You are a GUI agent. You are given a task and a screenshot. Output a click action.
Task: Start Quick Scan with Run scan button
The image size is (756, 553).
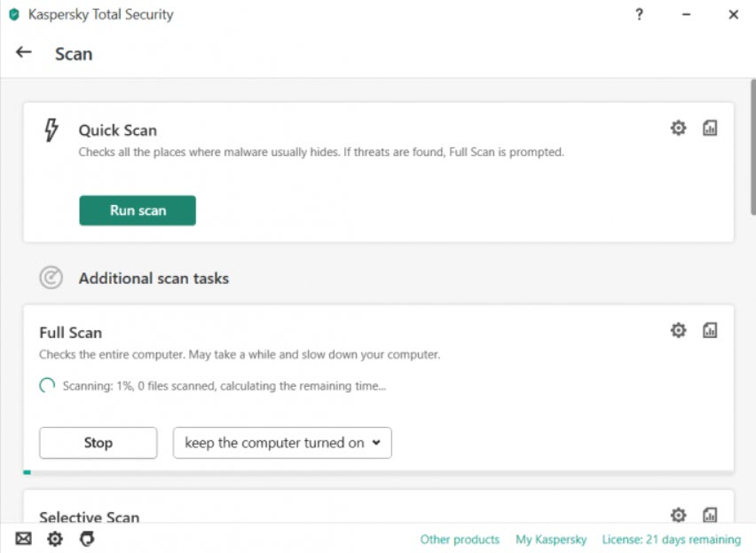[138, 210]
